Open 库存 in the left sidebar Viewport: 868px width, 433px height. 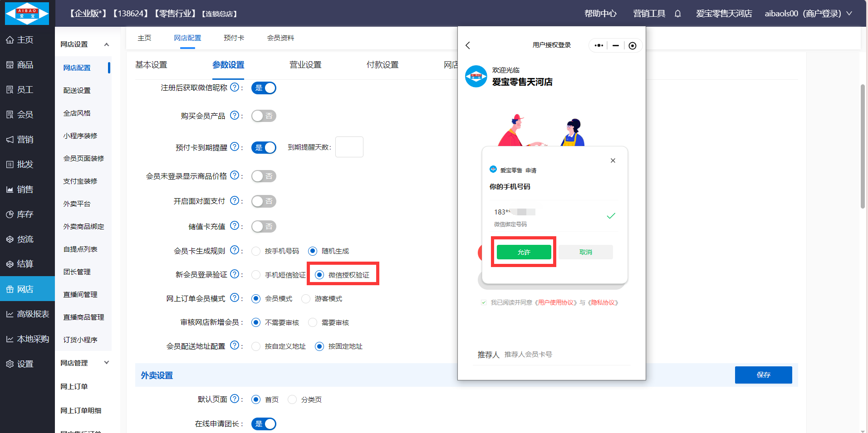point(25,214)
